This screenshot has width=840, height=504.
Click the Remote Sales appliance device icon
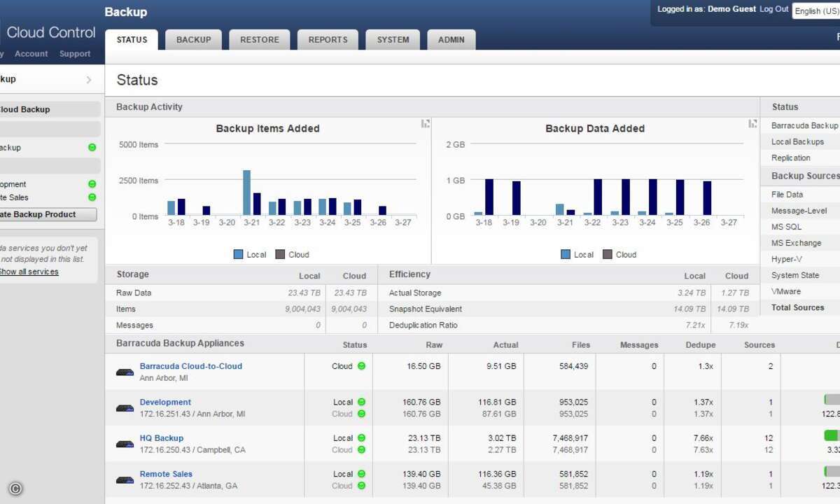coord(125,479)
